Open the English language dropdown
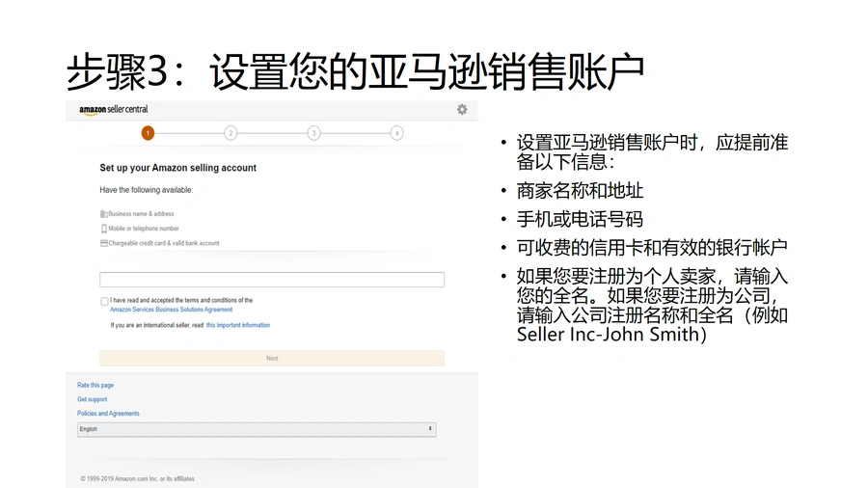 tap(257, 429)
